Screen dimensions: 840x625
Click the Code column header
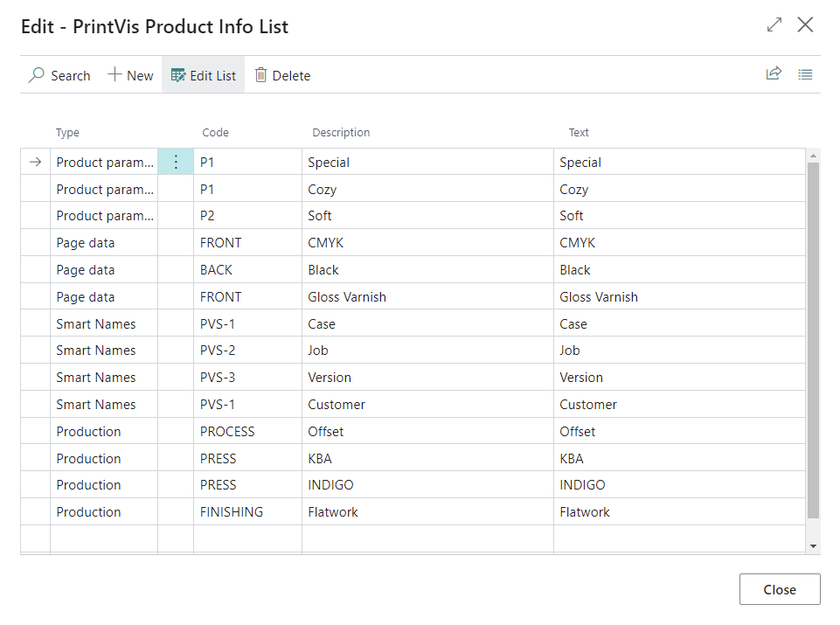215,133
